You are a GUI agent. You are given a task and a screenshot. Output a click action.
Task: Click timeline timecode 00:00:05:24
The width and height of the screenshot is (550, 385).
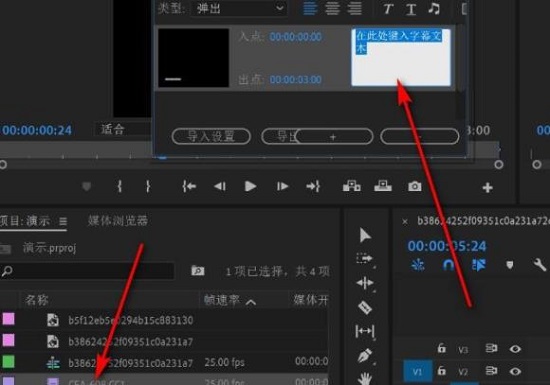point(447,246)
